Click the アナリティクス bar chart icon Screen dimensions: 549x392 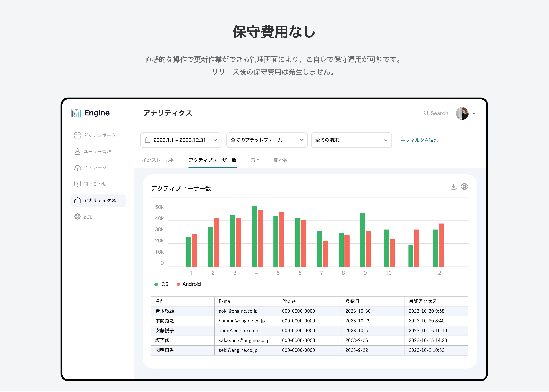click(77, 200)
